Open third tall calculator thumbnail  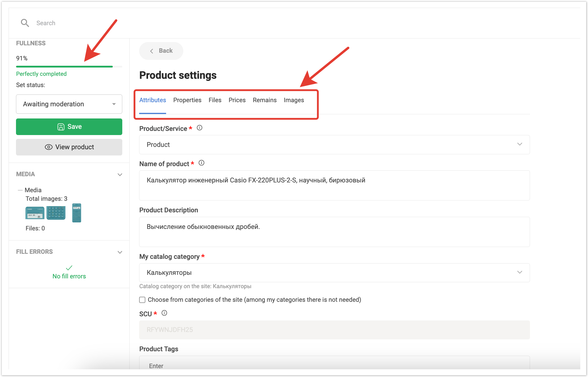coord(77,213)
